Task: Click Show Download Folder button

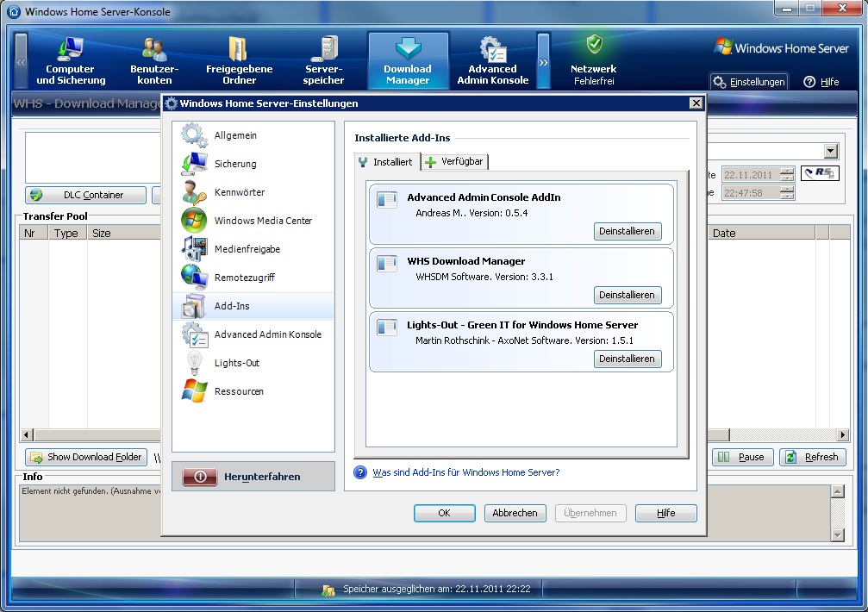Action: tap(86, 457)
